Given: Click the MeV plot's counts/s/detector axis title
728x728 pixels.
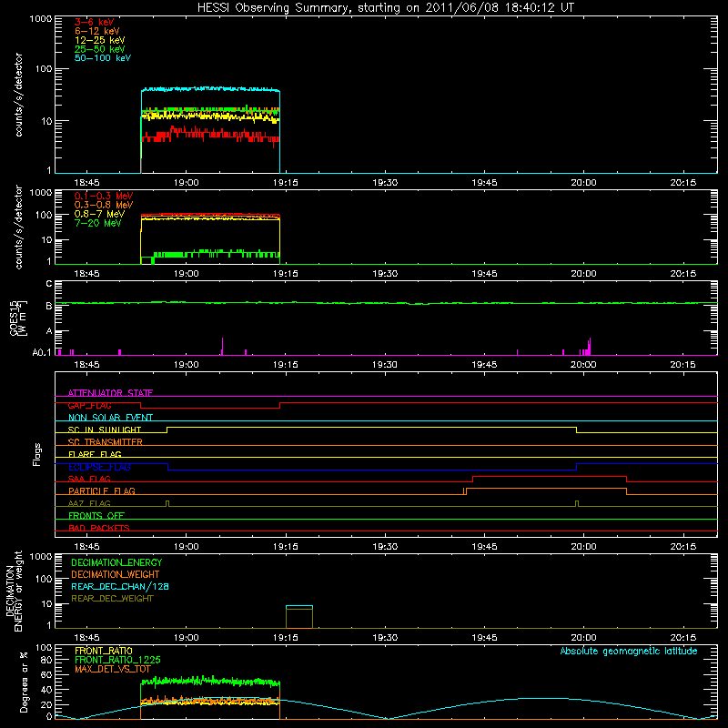Looking at the screenshot, I should pos(18,227).
